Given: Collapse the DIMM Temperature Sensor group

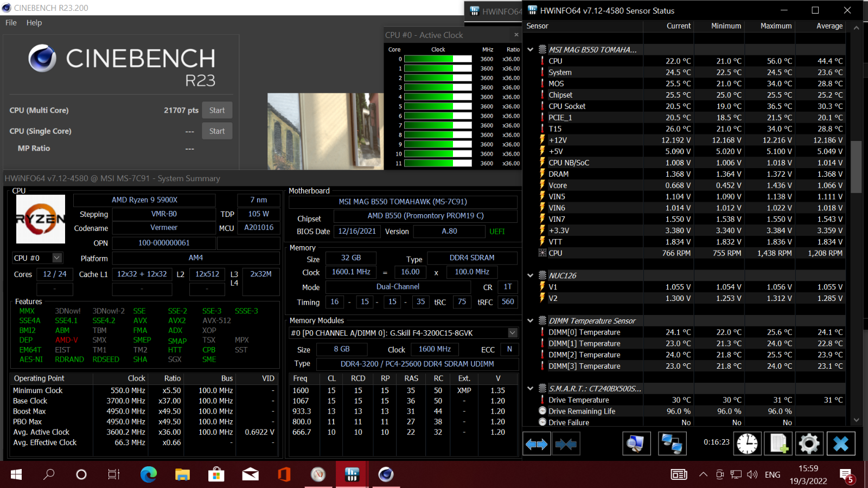Looking at the screenshot, I should pos(530,320).
